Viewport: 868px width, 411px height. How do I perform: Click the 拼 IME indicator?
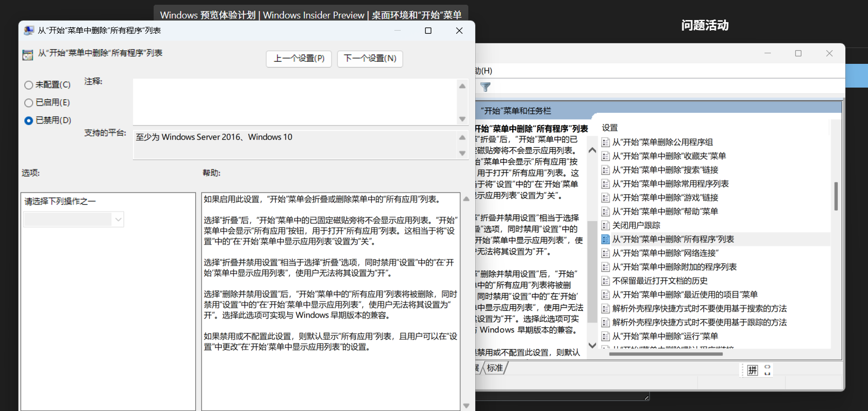752,370
